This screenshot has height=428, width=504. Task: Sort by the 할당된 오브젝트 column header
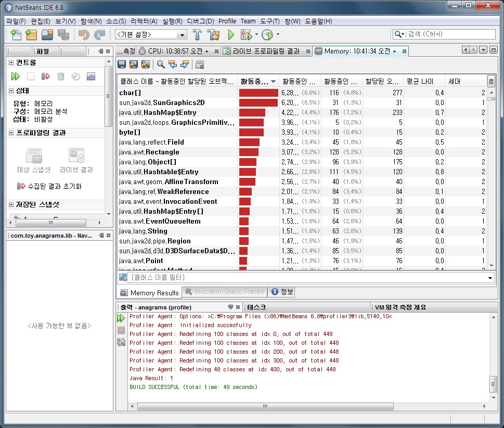click(x=383, y=82)
